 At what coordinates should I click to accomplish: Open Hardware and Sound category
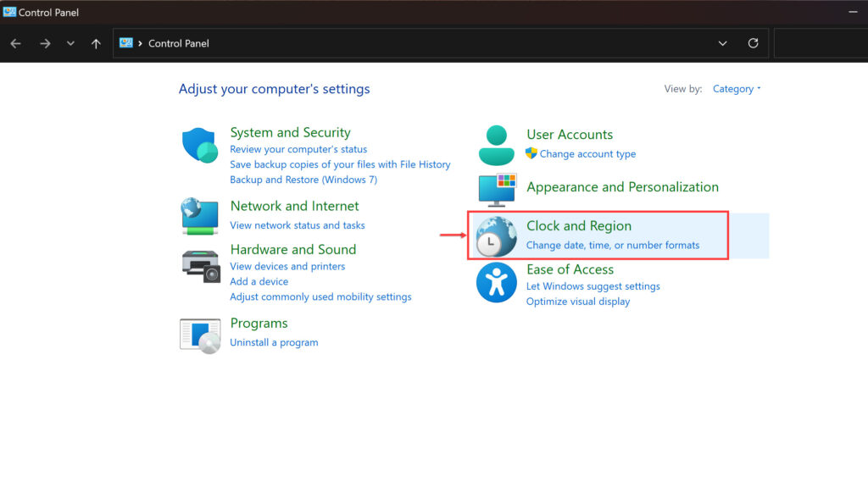pyautogui.click(x=292, y=250)
